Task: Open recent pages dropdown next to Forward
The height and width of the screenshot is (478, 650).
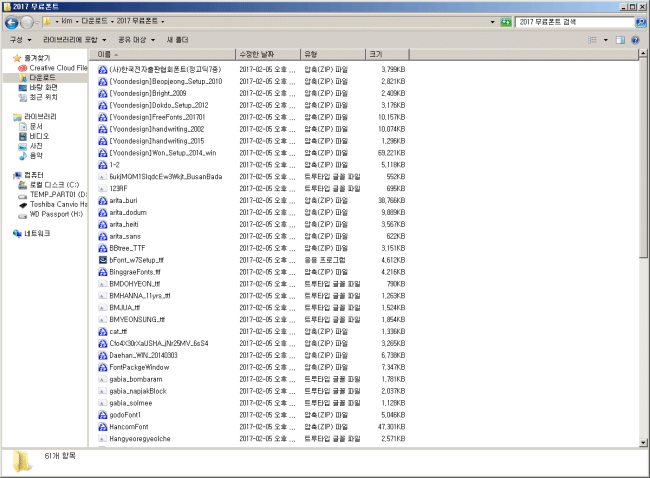Action: (37, 22)
